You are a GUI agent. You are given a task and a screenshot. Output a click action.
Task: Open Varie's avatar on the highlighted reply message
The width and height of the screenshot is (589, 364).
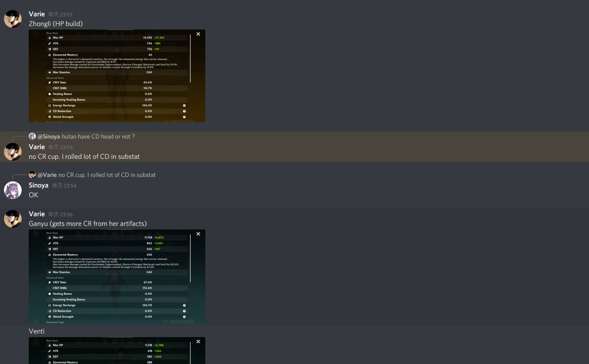(x=13, y=151)
